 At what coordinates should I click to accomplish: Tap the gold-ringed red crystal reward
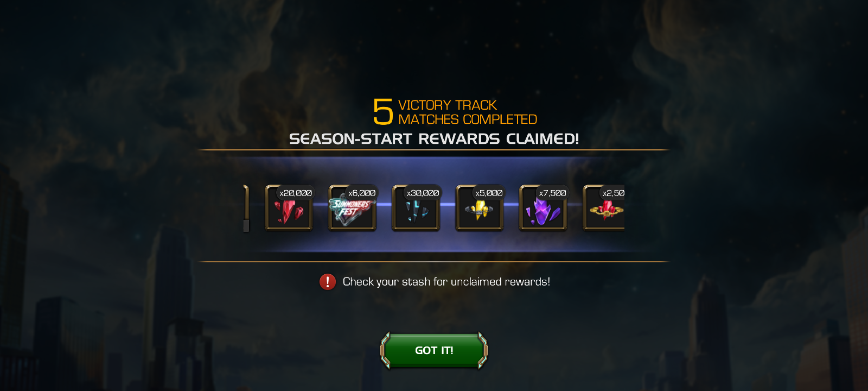604,208
